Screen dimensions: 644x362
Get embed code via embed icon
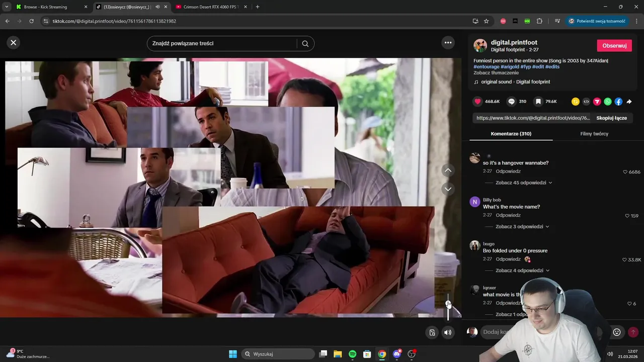point(586,102)
